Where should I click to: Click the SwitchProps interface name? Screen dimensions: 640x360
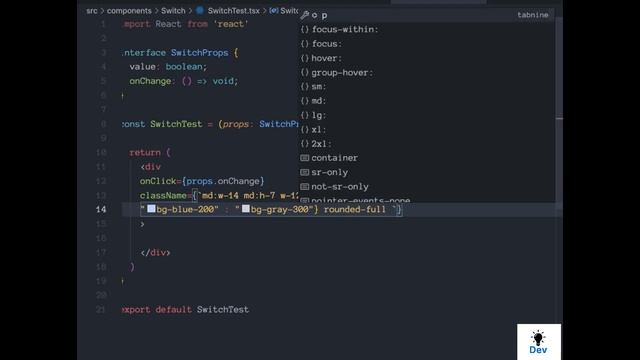point(199,53)
